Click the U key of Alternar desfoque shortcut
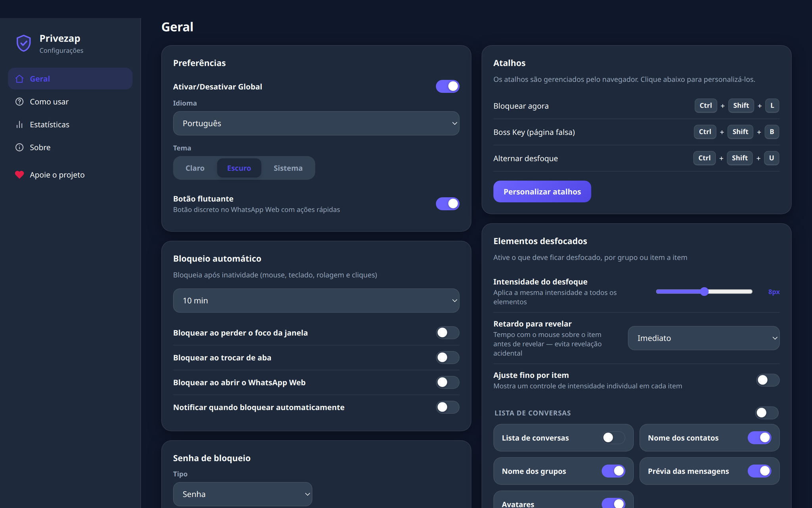 tap(772, 158)
